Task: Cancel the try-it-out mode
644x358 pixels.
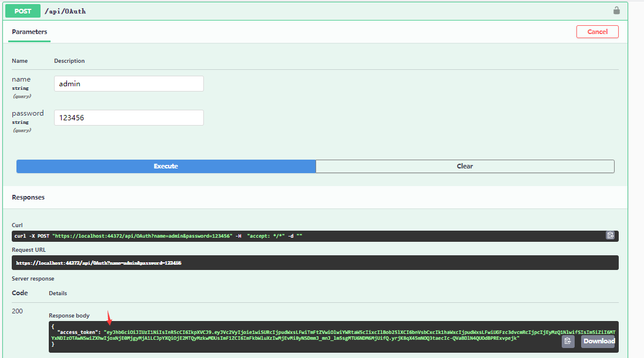Action: point(597,32)
